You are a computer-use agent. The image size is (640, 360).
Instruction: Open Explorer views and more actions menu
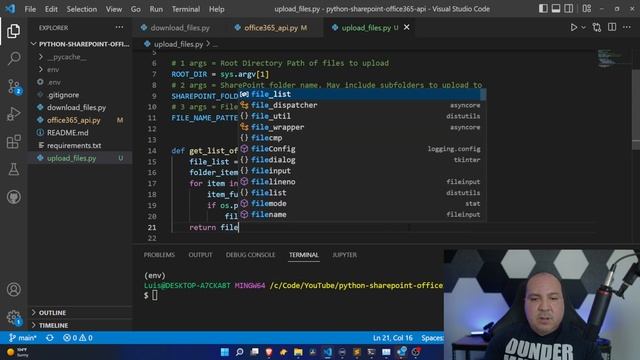119,27
